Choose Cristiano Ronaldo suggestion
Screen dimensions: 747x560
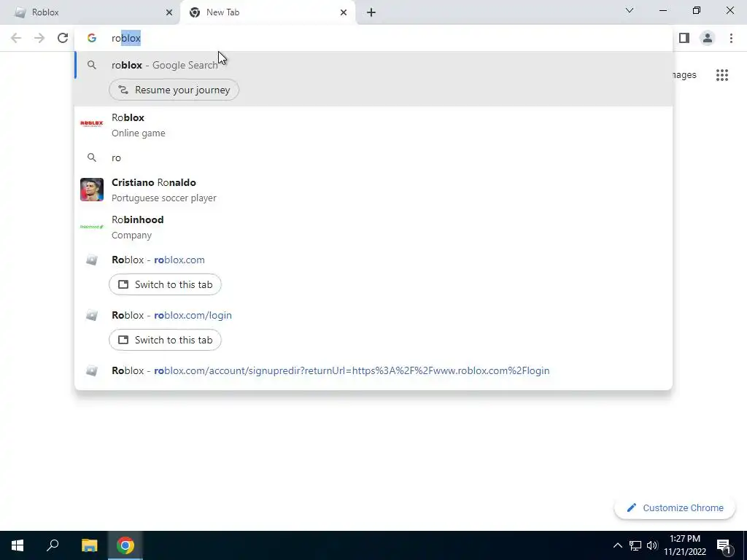373,190
